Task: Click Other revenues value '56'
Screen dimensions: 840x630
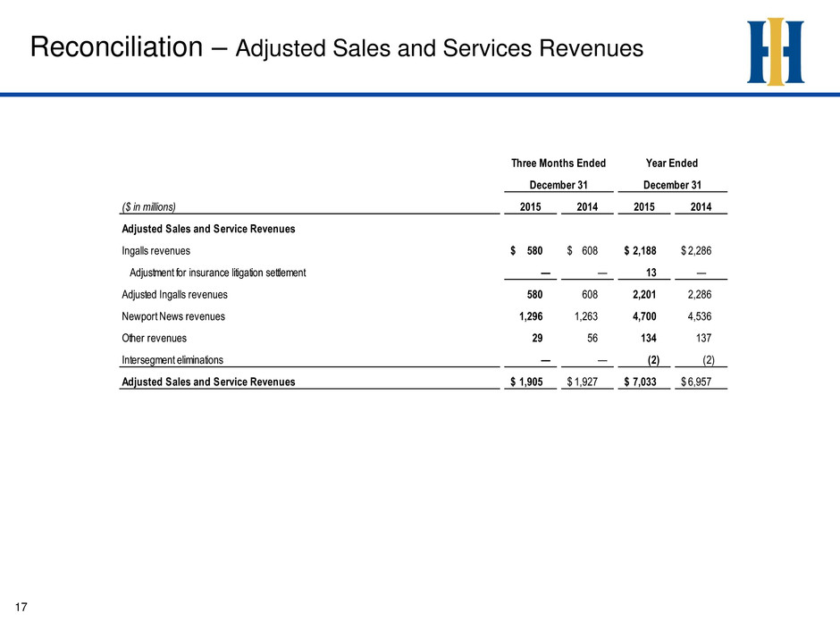Action: pyautogui.click(x=592, y=338)
